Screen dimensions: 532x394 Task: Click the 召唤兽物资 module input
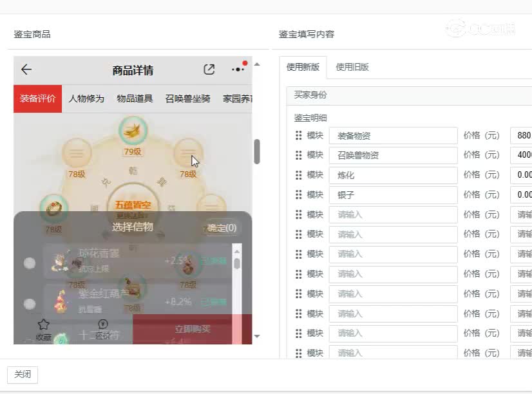pyautogui.click(x=394, y=155)
